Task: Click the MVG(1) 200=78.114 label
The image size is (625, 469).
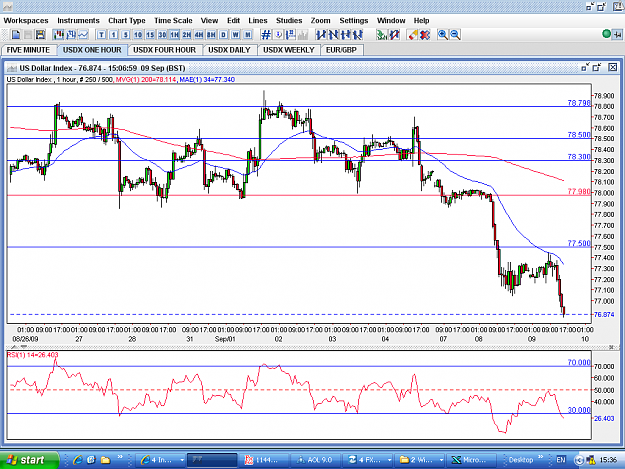Action: click(x=146, y=80)
